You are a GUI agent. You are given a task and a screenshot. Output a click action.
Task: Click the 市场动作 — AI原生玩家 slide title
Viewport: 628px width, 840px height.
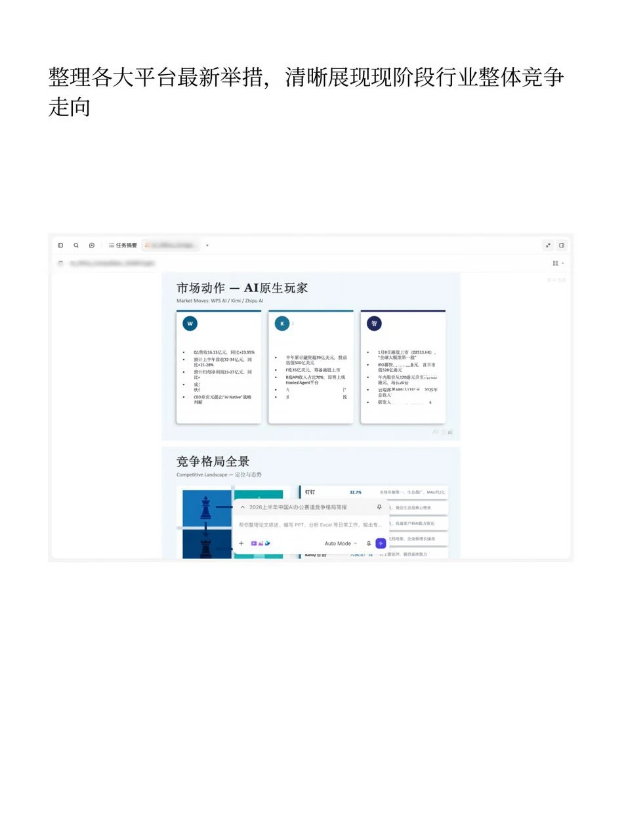click(242, 288)
